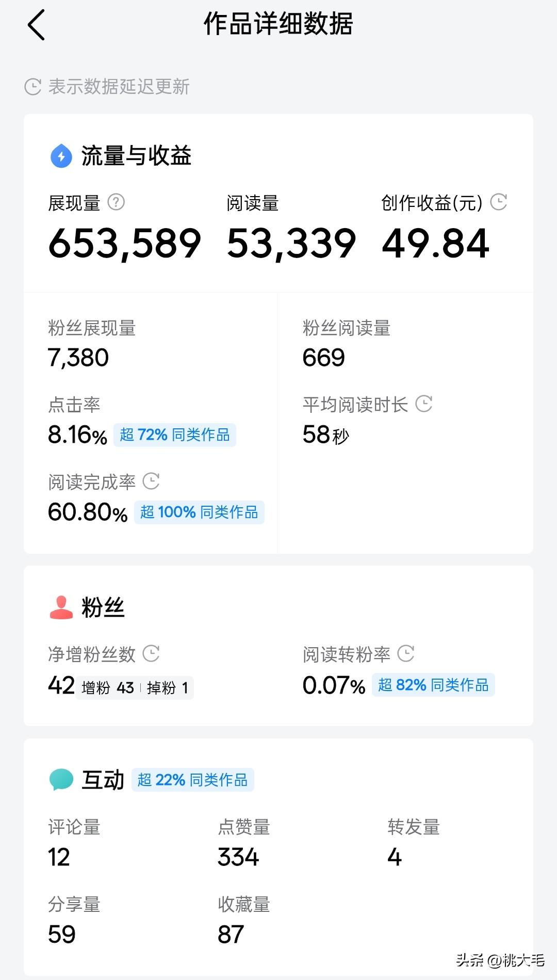Open the 超72%同类作品 badge under 点击率
The width and height of the screenshot is (557, 980).
[x=175, y=435]
